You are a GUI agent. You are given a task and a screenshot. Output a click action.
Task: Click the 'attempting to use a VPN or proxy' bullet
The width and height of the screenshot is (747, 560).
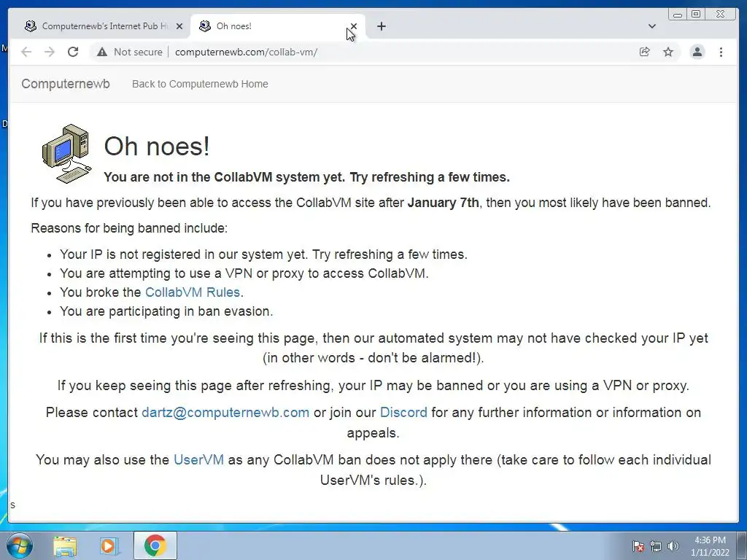tap(244, 273)
